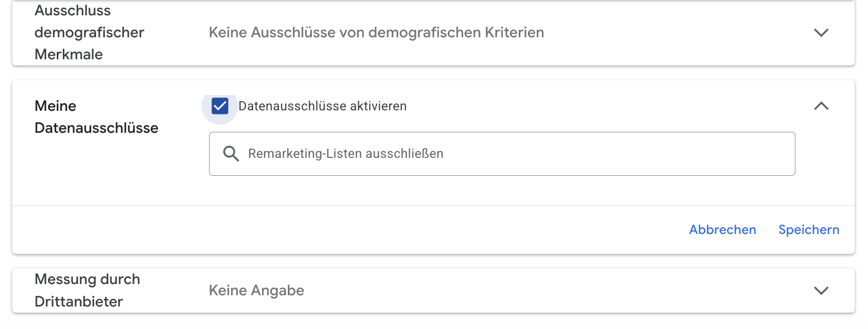Screen dimensions: 868x329
Task: Click the down chevron beside Keine Ausschlüsse von demografischen Kriterien
Action: tap(821, 33)
